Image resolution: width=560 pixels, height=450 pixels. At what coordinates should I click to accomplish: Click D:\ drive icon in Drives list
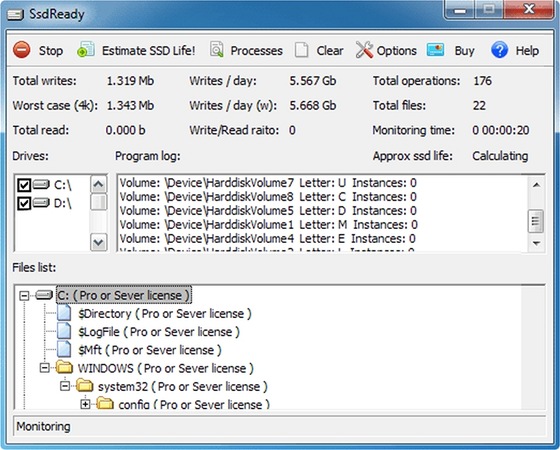tap(41, 203)
